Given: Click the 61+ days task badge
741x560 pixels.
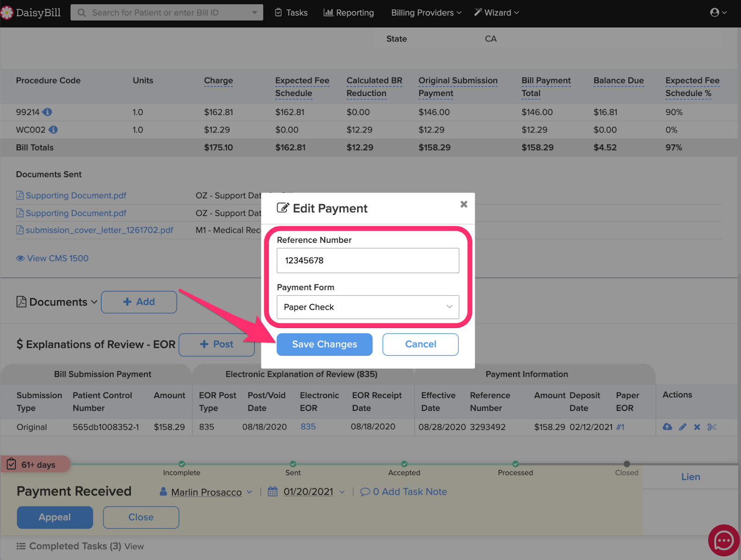Looking at the screenshot, I should [36, 464].
